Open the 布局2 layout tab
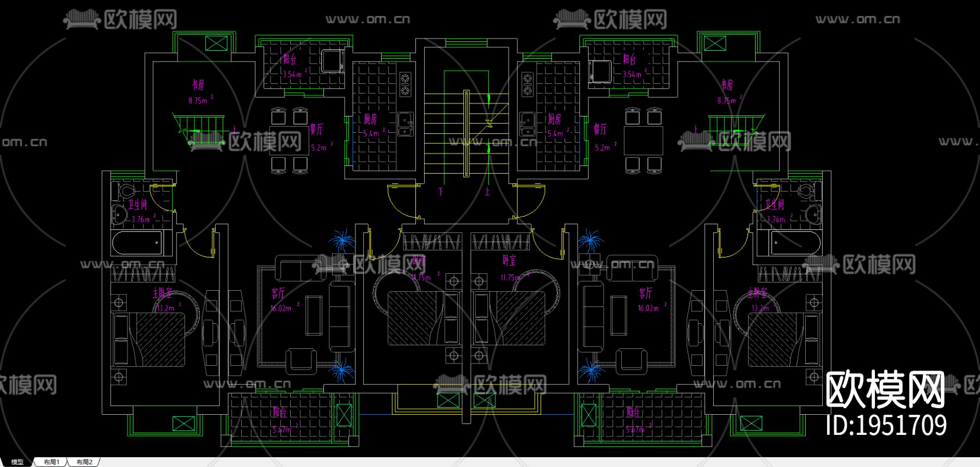The height and width of the screenshot is (467, 980). 84,462
